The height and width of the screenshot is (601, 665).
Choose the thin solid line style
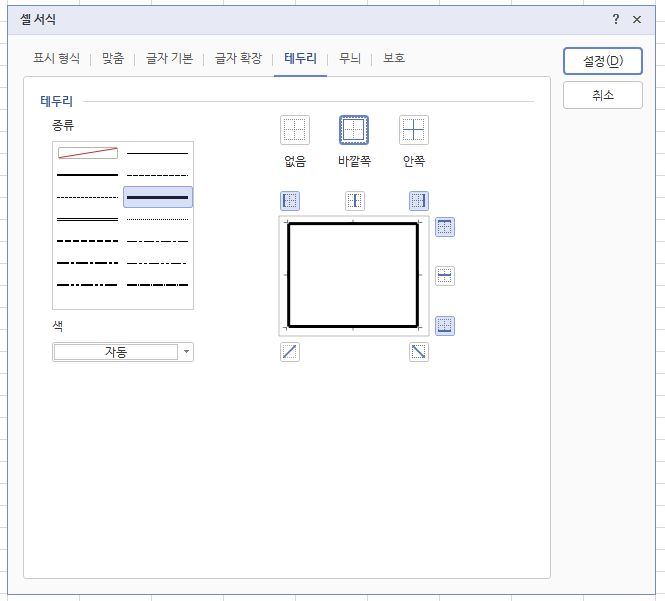[x=157, y=153]
